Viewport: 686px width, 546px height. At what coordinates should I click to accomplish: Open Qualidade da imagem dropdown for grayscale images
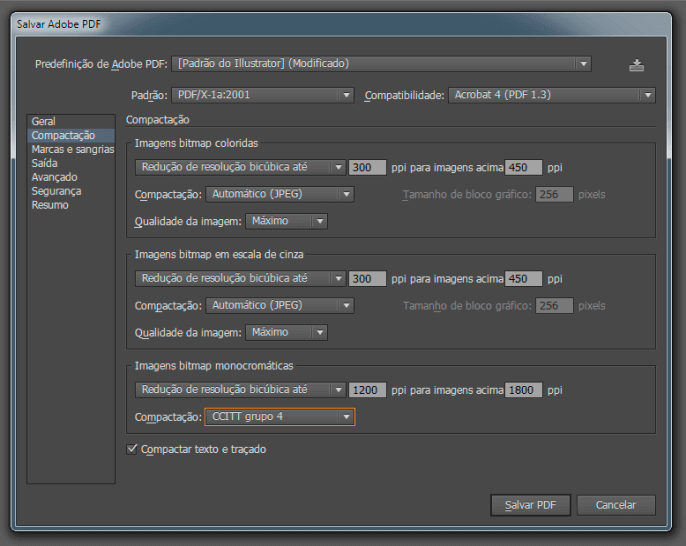[286, 332]
